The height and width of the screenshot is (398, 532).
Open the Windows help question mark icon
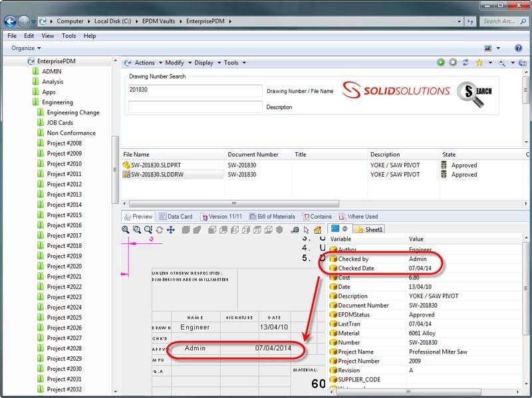[518, 49]
